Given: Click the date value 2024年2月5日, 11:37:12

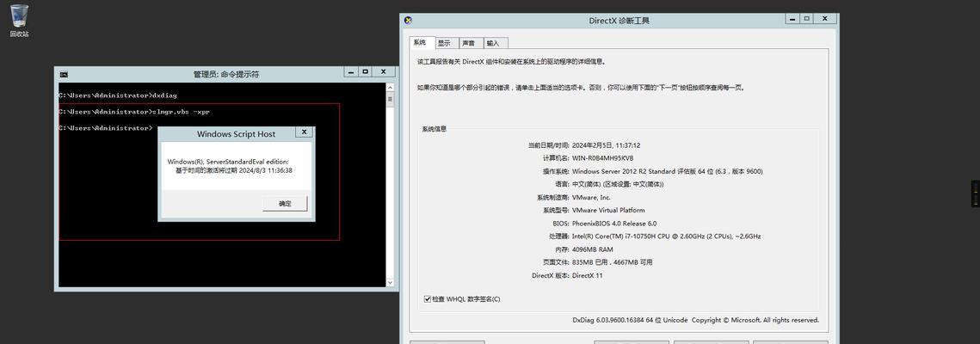Looking at the screenshot, I should tap(607, 144).
